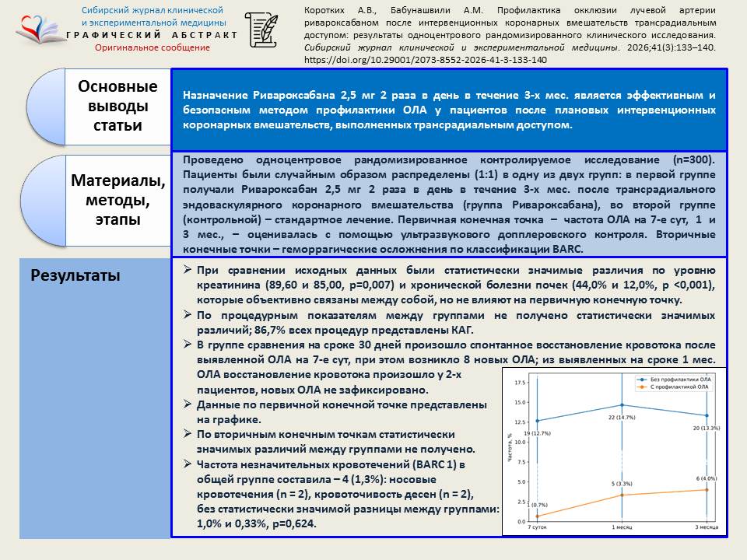Click the y-axis title 'Частота, %'

(x=509, y=448)
